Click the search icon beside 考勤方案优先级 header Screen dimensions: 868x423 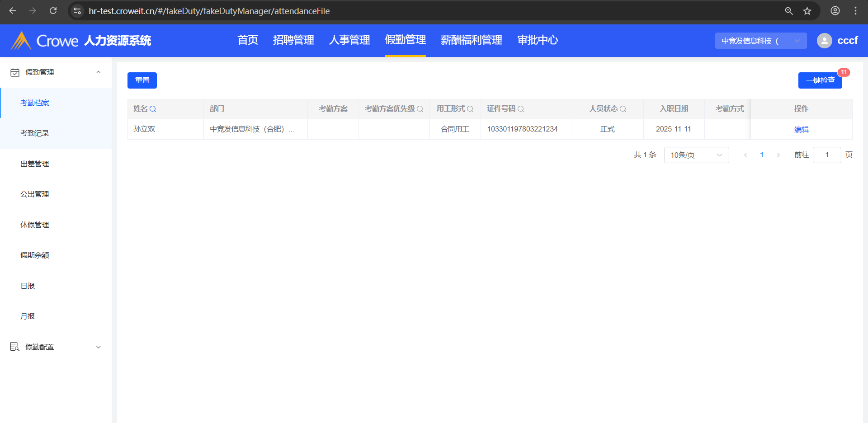(x=420, y=109)
